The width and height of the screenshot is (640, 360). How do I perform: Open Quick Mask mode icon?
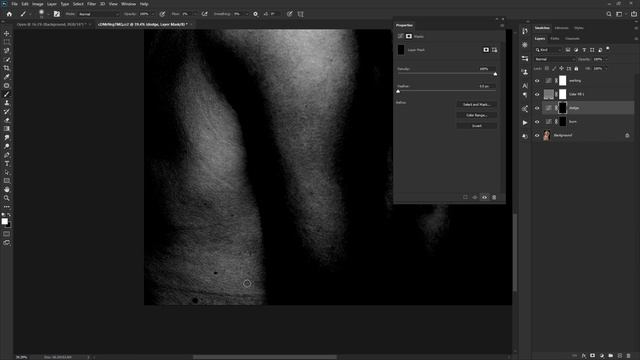[x=7, y=234]
